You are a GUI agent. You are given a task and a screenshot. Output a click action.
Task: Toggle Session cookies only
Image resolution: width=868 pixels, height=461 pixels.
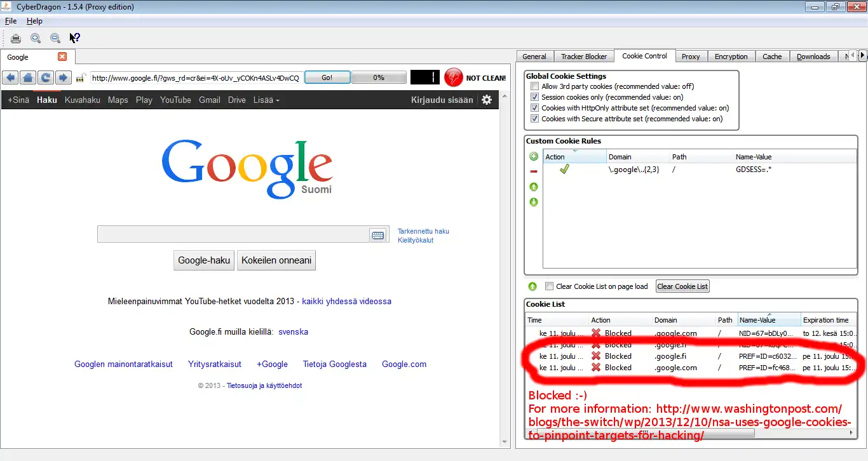(535, 97)
